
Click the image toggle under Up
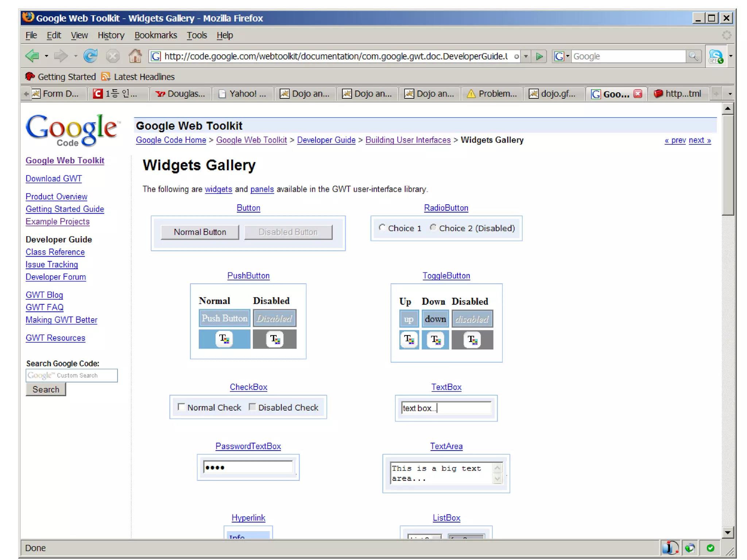pos(409,340)
